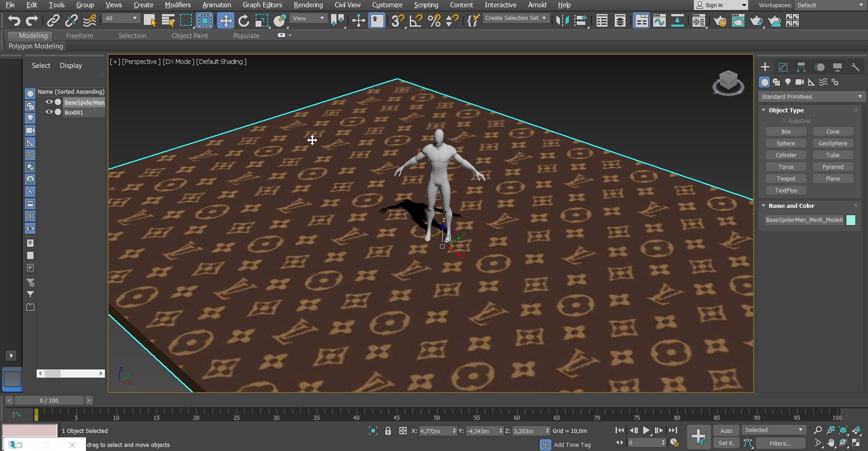Switch to Lights category in Create panel

pos(788,82)
